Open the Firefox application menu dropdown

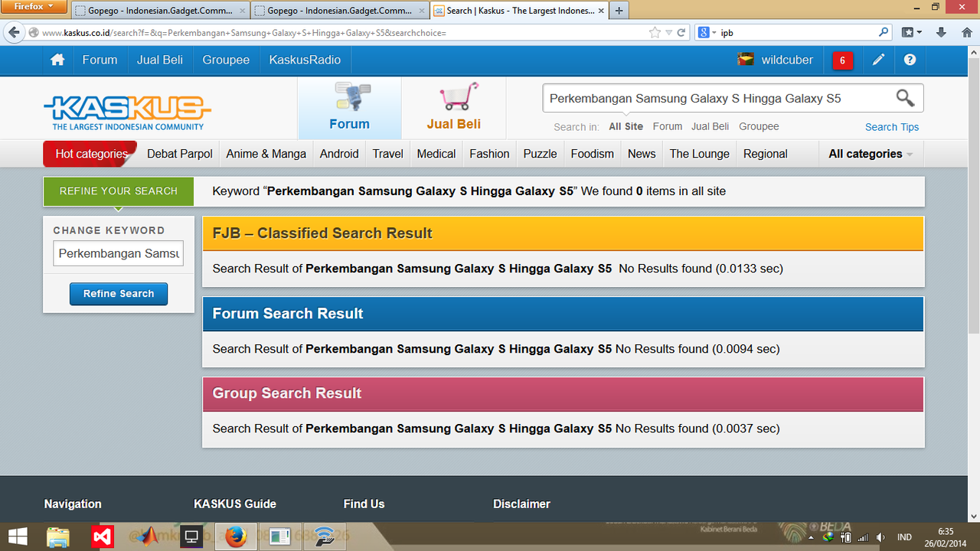35,6
